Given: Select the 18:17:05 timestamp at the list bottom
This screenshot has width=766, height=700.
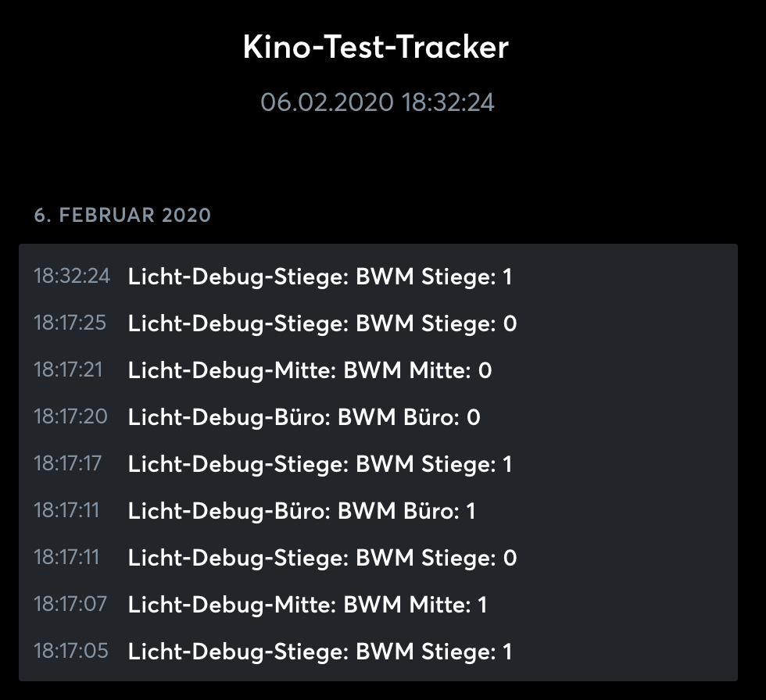Looking at the screenshot, I should coord(70,651).
